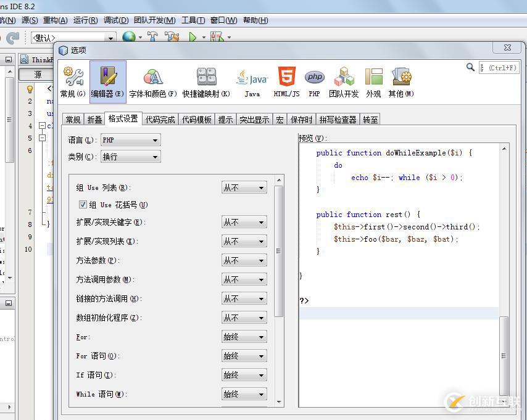Open the 源(S) menu
This screenshot has width=527, height=420.
click(30, 20)
